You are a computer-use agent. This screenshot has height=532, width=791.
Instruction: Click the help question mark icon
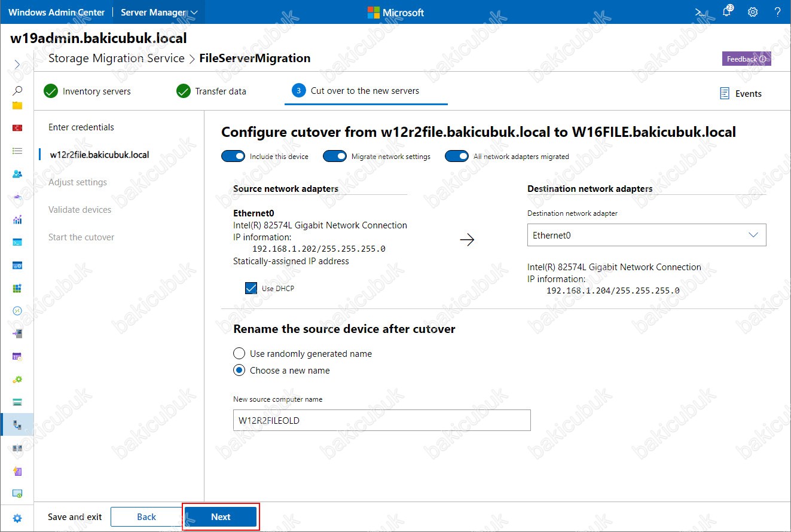777,12
